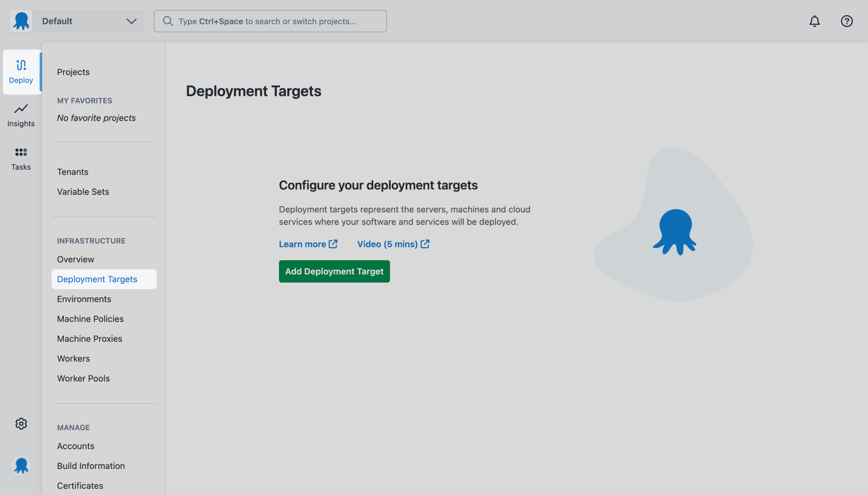
Task: Open the Insights section
Action: (x=21, y=115)
